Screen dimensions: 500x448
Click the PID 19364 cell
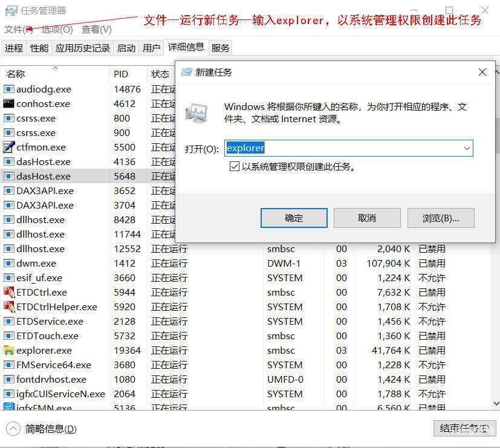tap(127, 350)
